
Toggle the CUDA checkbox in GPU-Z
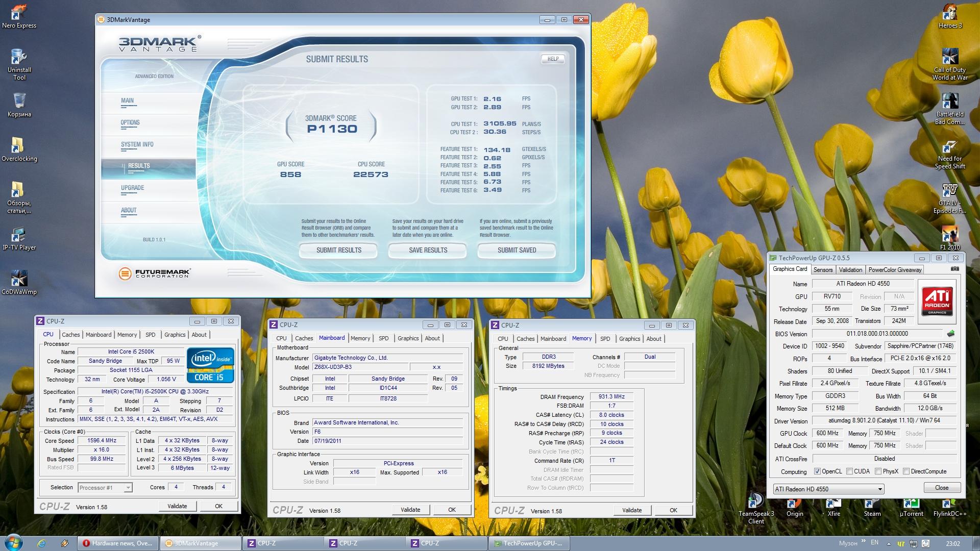tap(849, 471)
